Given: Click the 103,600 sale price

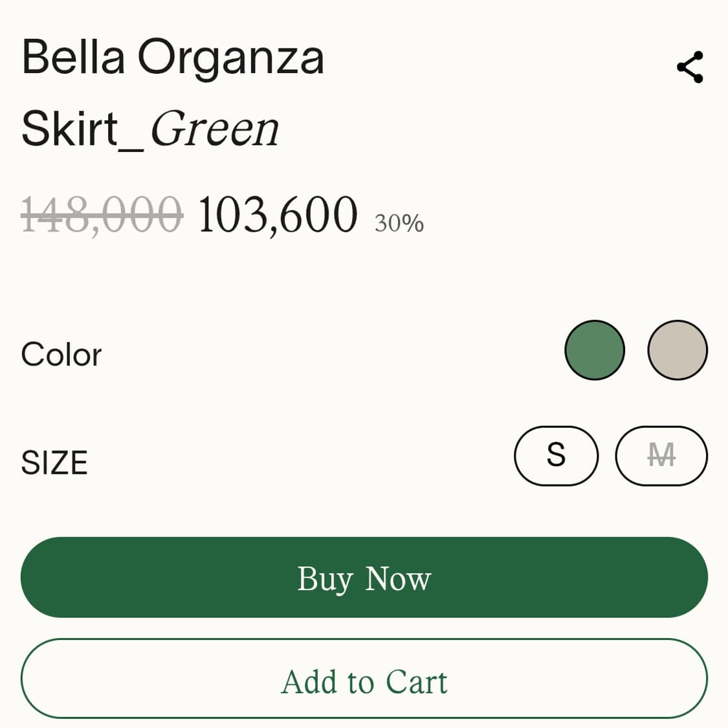Looking at the screenshot, I should click(277, 214).
